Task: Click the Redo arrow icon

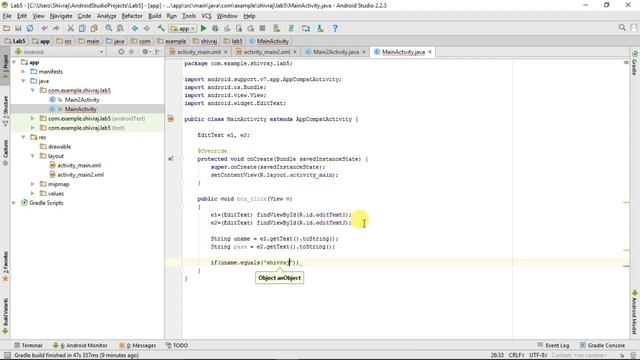Action: coord(56,28)
